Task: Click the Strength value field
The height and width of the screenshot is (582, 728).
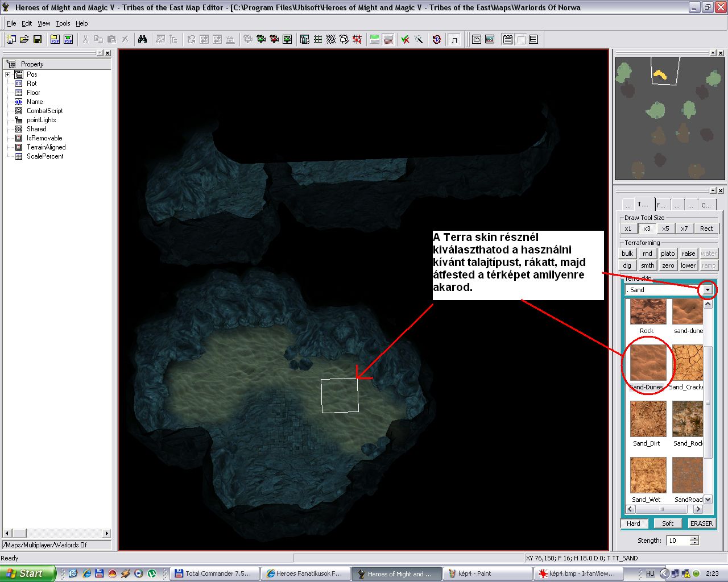Action: (x=677, y=541)
